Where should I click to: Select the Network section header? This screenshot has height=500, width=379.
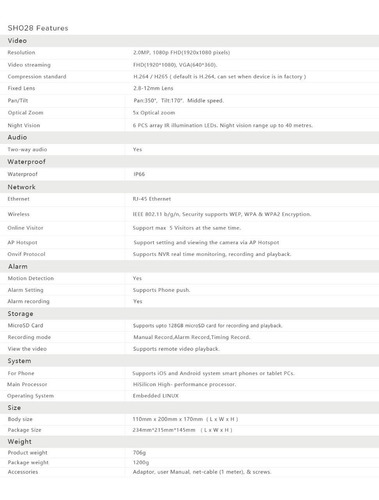point(189,187)
